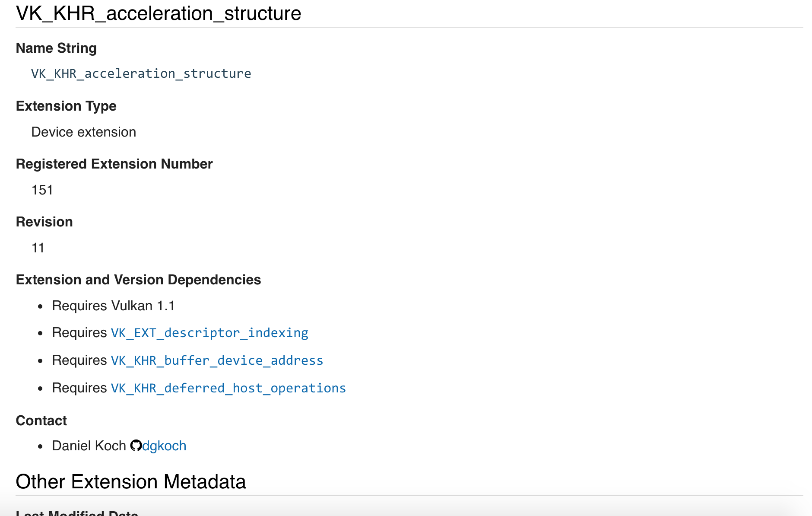
Task: Click the Registered Extension Number heading
Action: click(x=114, y=164)
